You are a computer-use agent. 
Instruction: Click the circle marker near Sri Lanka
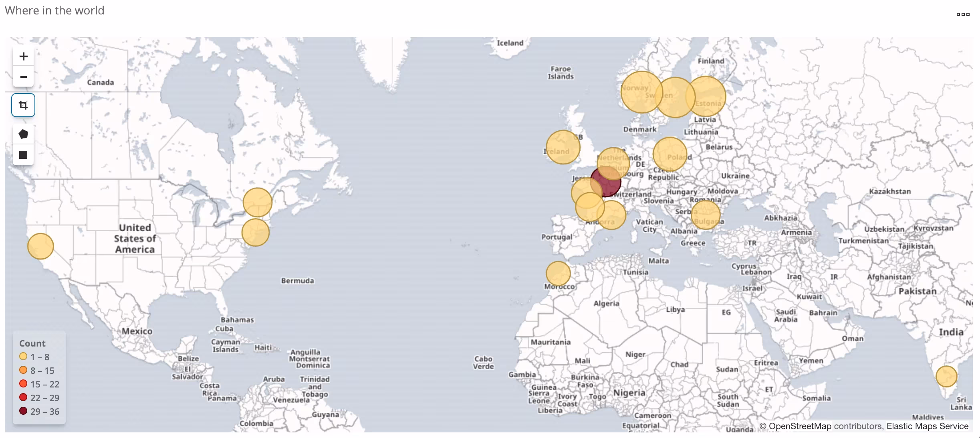coord(946,376)
